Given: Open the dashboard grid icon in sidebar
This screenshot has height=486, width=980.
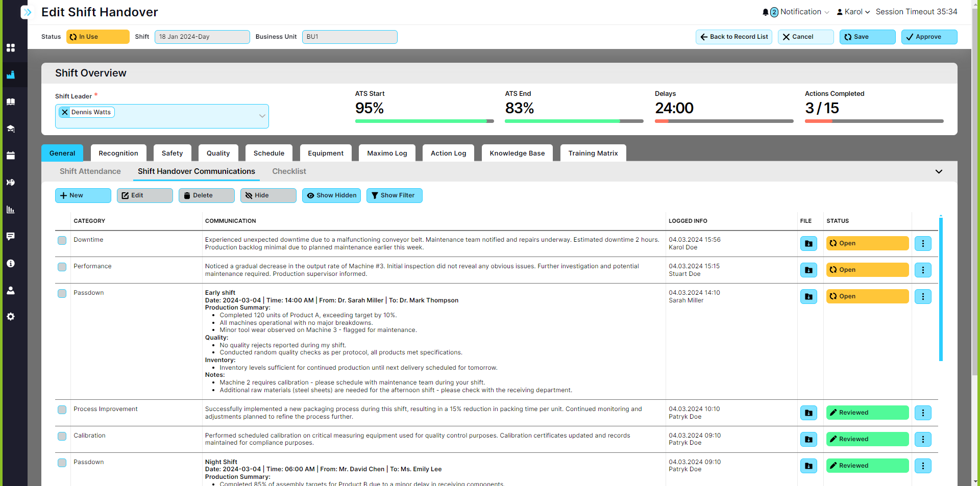Looking at the screenshot, I should pos(10,48).
